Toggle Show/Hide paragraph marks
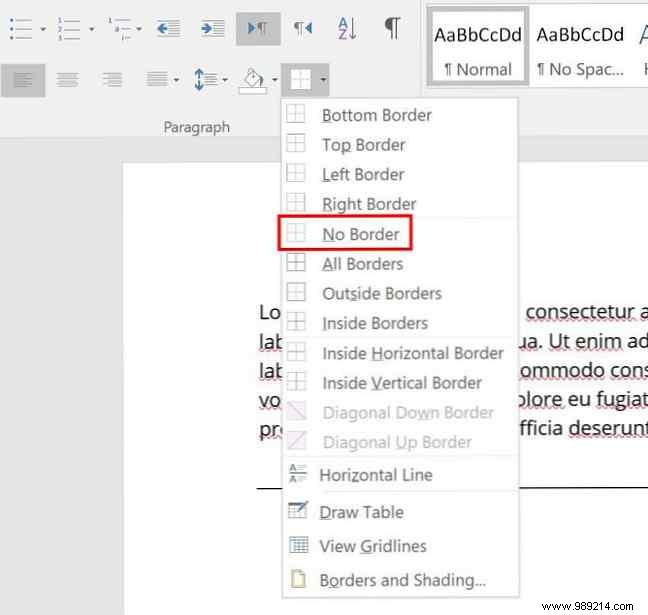The width and height of the screenshot is (648, 615). point(393,28)
